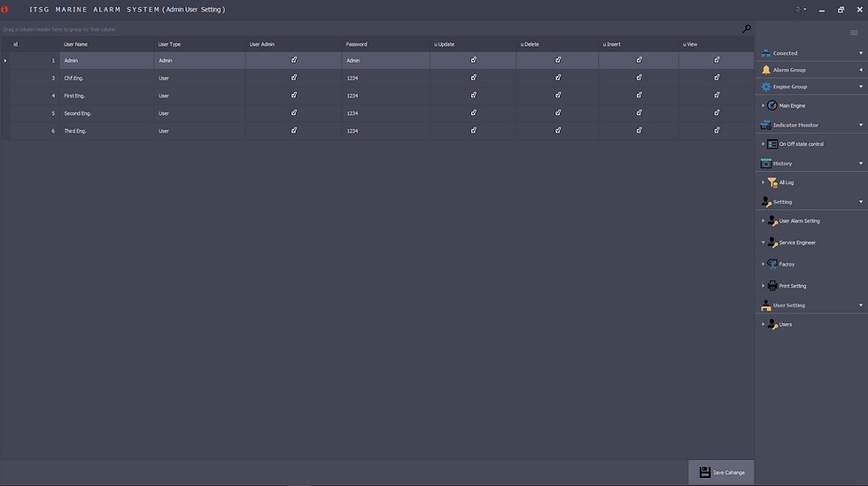Click the Print Setting printer icon
This screenshot has width=868, height=486.
(772, 286)
